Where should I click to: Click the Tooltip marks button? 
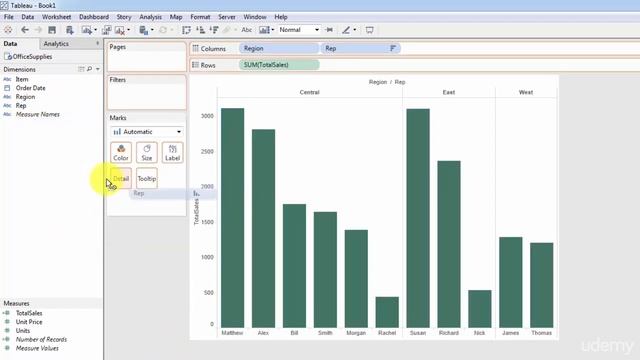[x=147, y=178]
